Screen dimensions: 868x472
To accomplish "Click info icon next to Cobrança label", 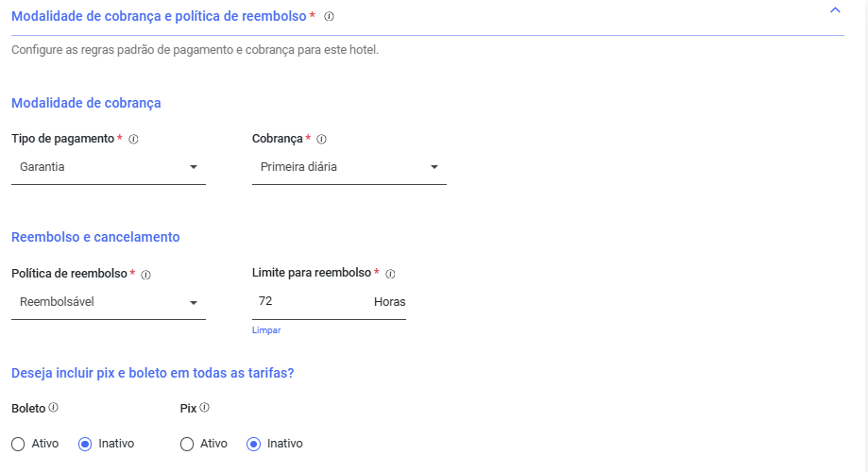I will pyautogui.click(x=322, y=140).
